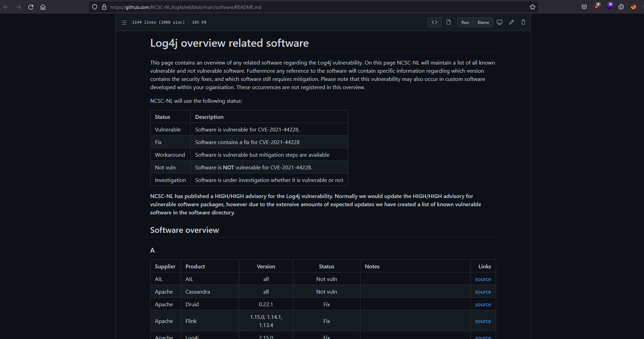Open Blame view of README
The height and width of the screenshot is (339, 644).
pos(483,23)
